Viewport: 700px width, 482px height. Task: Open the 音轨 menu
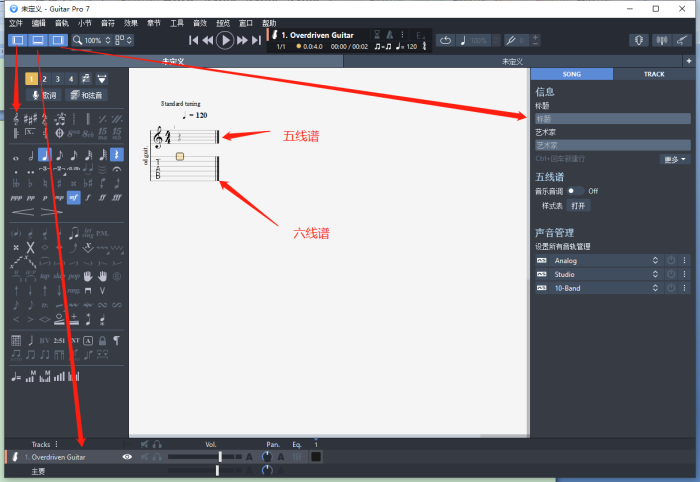coord(62,23)
